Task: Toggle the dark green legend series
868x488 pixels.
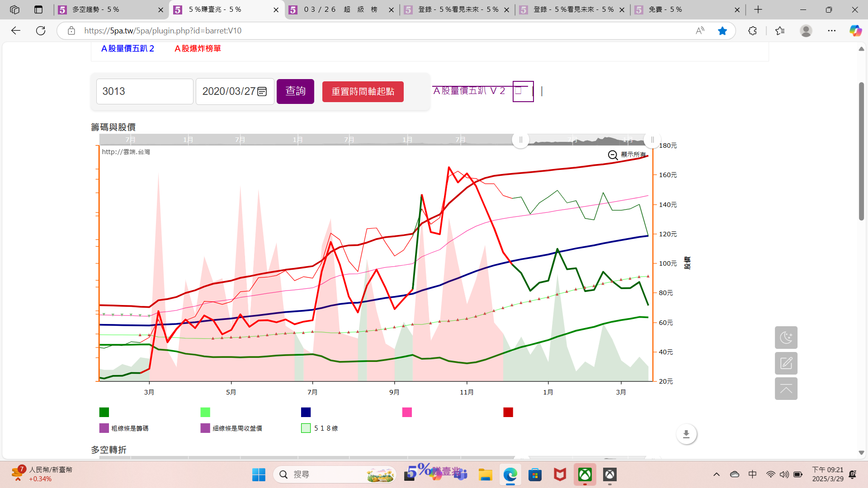Action: (104, 412)
